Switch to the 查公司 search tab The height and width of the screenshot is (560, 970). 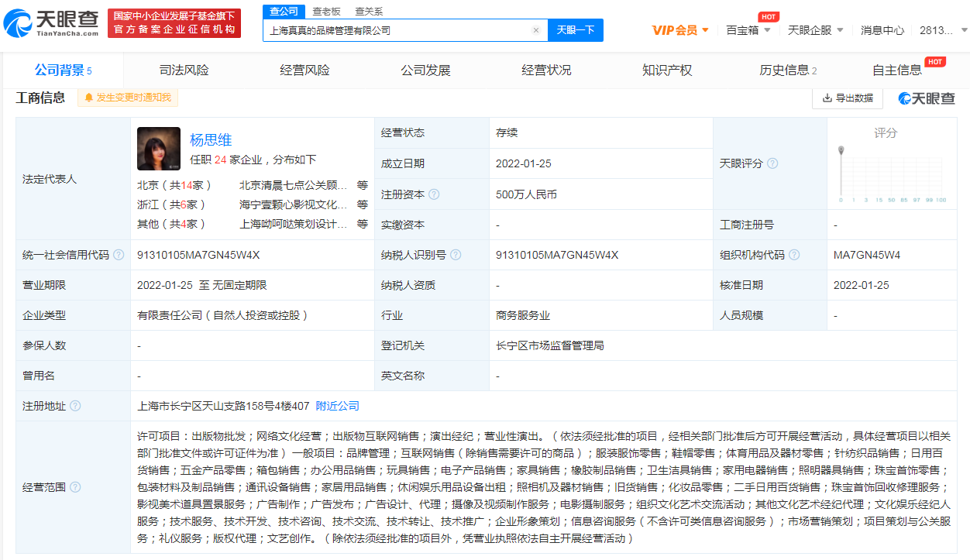284,11
